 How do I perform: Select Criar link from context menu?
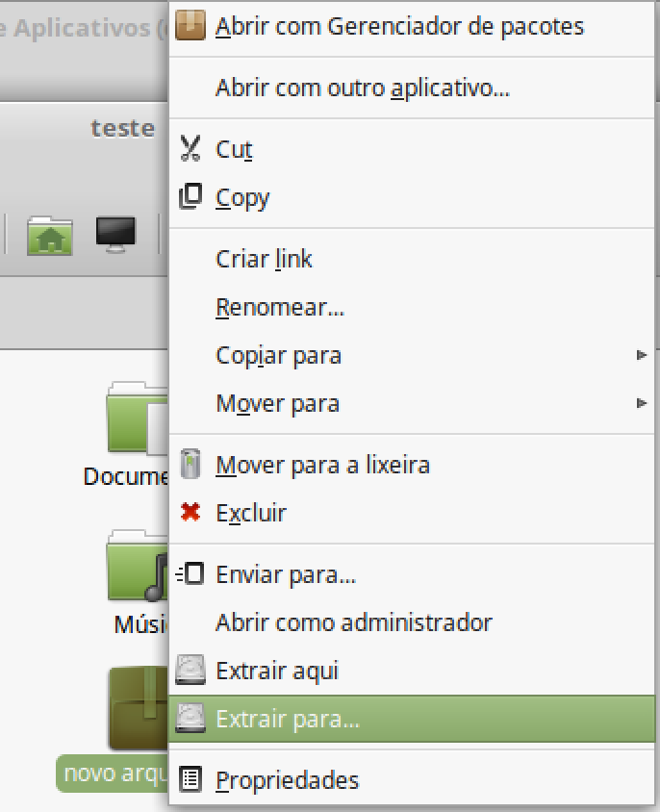point(264,259)
